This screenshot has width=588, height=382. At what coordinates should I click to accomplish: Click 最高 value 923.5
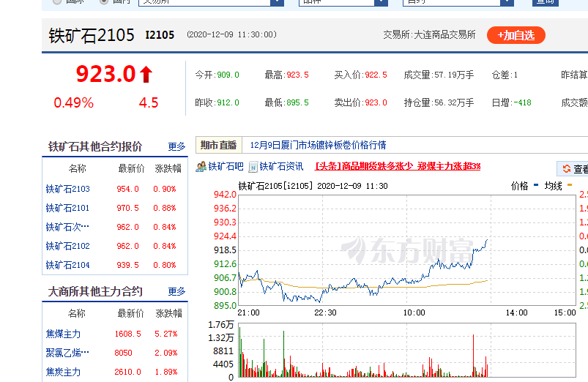298,75
